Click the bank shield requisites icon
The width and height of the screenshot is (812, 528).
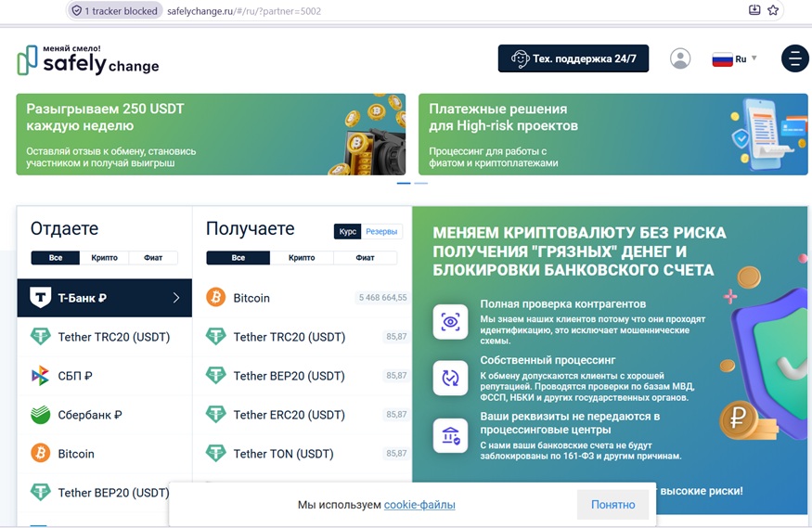pos(450,436)
